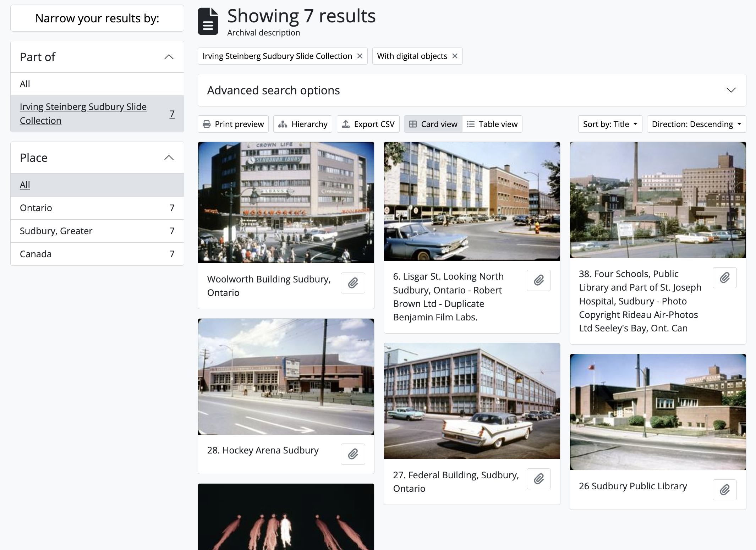This screenshot has width=756, height=550.
Task: Expand Advanced search options panel
Action: (x=472, y=90)
